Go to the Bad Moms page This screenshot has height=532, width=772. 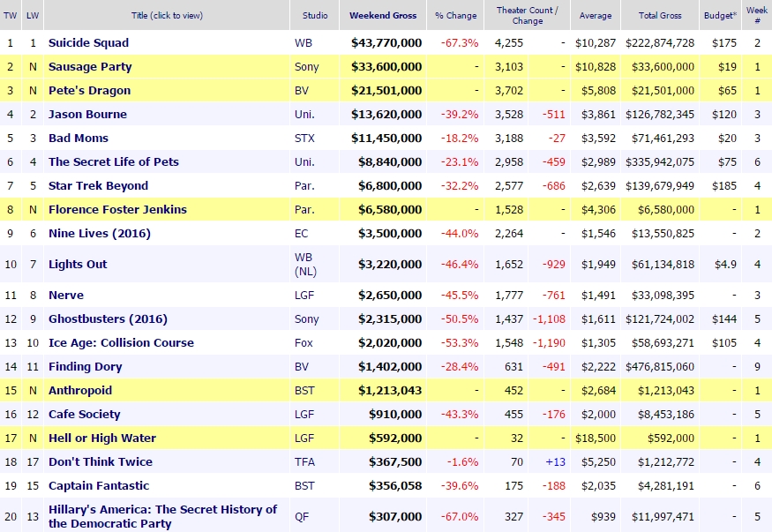(x=79, y=138)
